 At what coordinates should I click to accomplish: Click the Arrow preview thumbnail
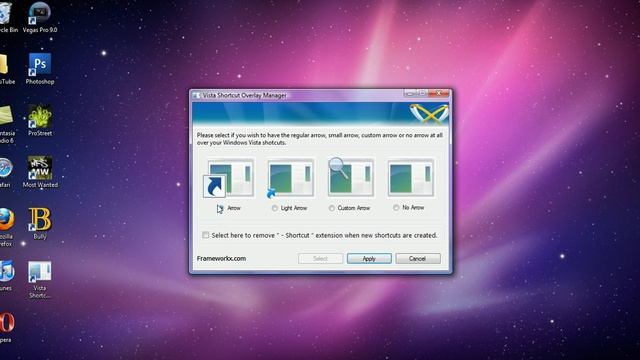[229, 178]
